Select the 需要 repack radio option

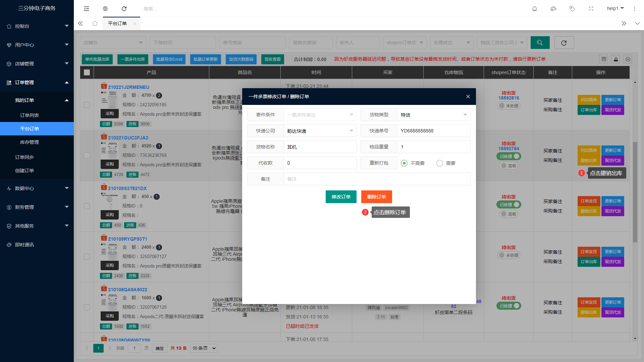pos(440,163)
